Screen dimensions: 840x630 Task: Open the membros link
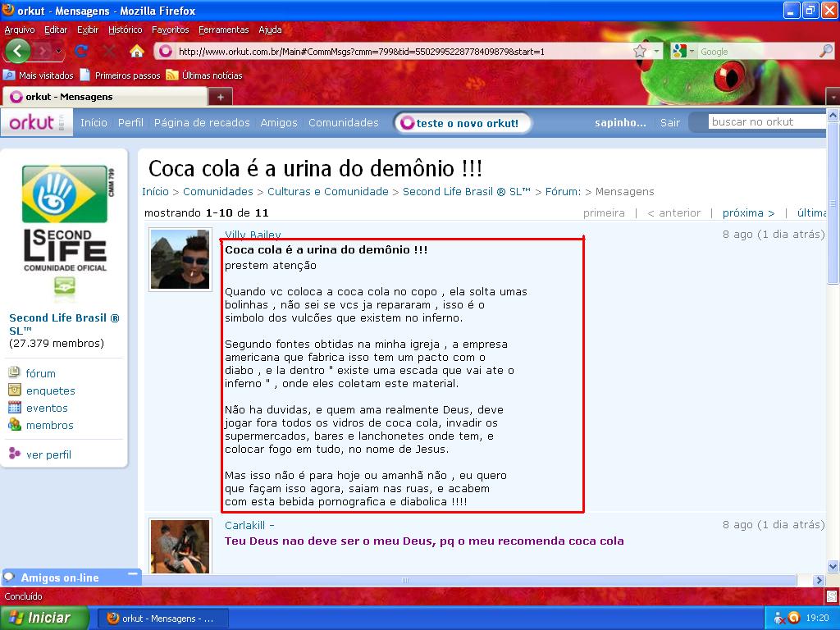pos(50,426)
